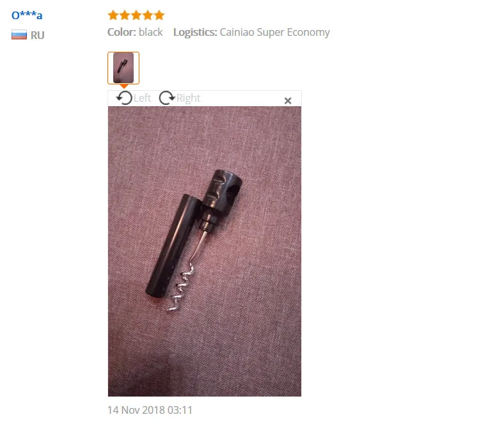Screen dimensions: 504x424
Task: Click the second orange rating star
Action: pos(125,15)
